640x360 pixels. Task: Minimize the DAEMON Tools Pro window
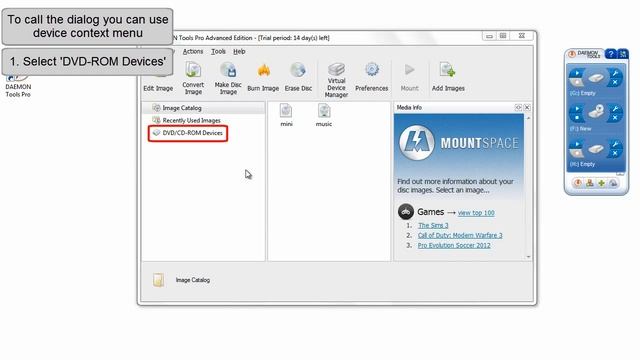click(489, 36)
